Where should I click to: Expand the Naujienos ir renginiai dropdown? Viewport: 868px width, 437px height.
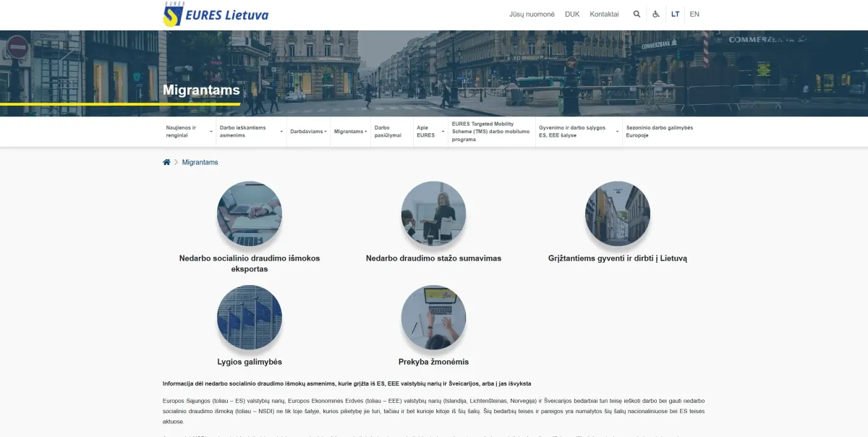[x=189, y=132]
